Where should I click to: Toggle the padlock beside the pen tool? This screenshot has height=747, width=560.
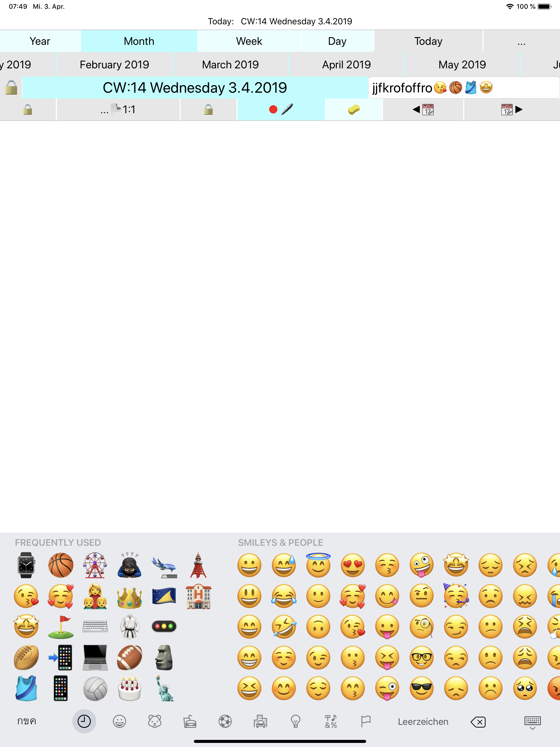208,109
